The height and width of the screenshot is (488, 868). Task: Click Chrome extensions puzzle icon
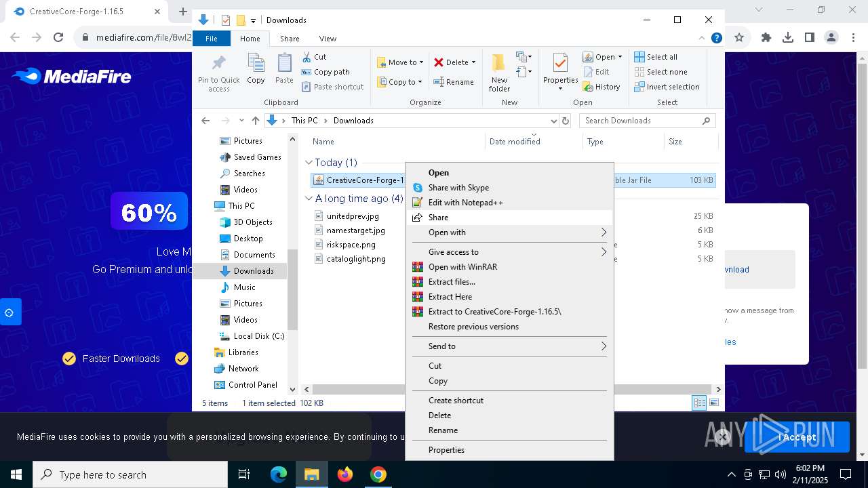click(x=766, y=38)
